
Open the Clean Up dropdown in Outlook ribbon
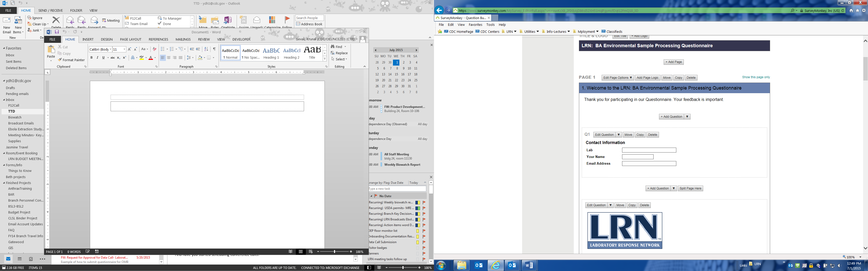tap(38, 24)
